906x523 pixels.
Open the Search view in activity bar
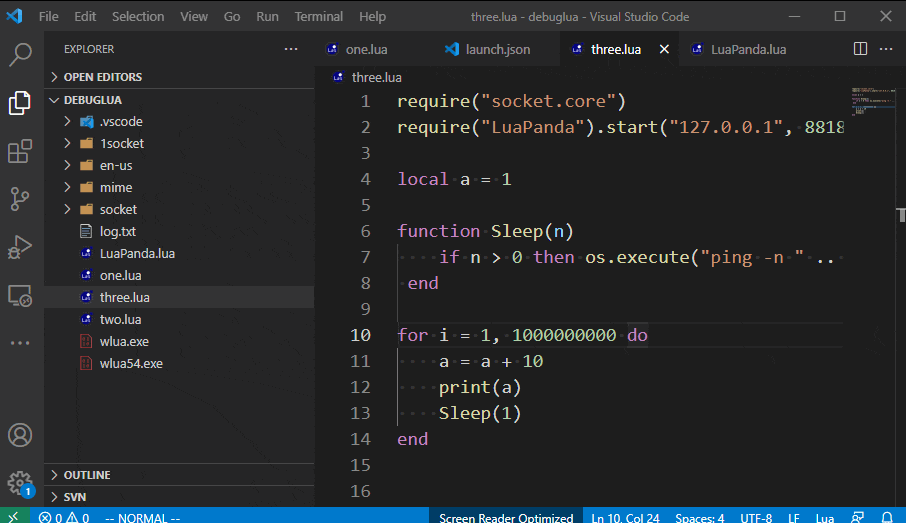20,54
